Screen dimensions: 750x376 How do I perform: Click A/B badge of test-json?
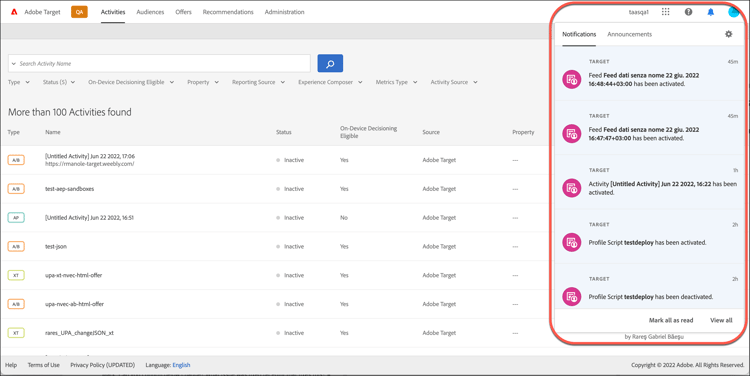click(16, 246)
